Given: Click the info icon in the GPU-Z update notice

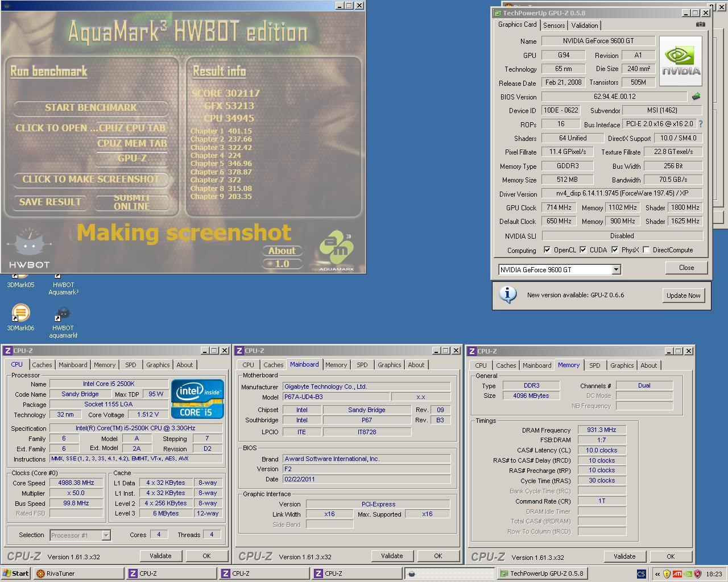Looking at the screenshot, I should point(507,294).
